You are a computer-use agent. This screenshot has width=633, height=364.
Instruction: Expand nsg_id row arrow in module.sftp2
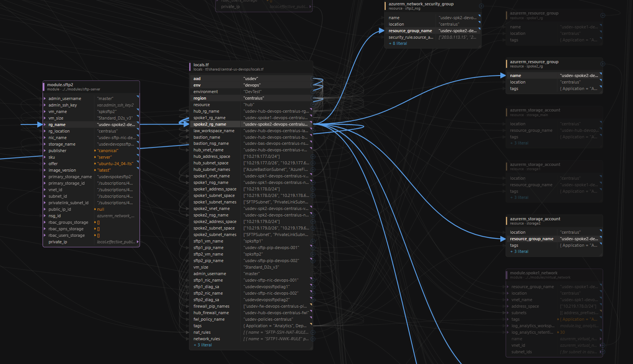(x=45, y=216)
